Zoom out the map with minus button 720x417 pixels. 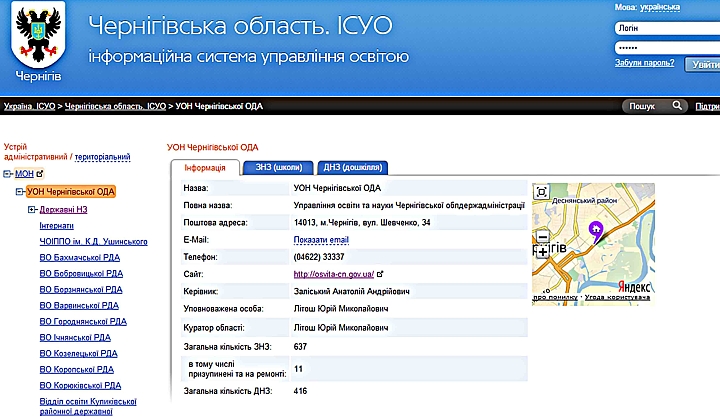point(542,237)
